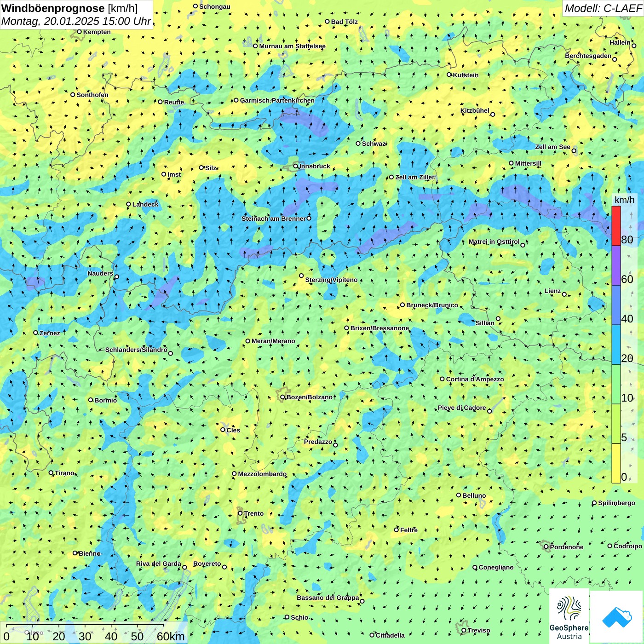Image resolution: width=644 pixels, height=644 pixels.
Task: Click the Matrei in Osttirol label
Action: (x=494, y=241)
